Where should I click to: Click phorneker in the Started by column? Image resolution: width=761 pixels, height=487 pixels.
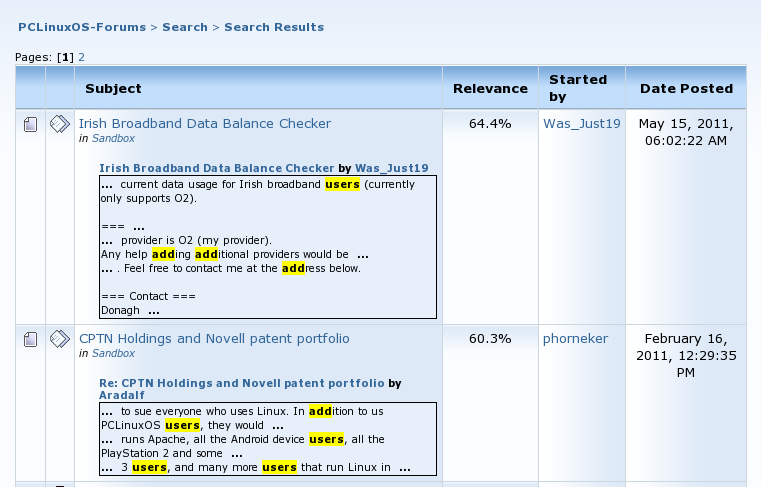[575, 339]
